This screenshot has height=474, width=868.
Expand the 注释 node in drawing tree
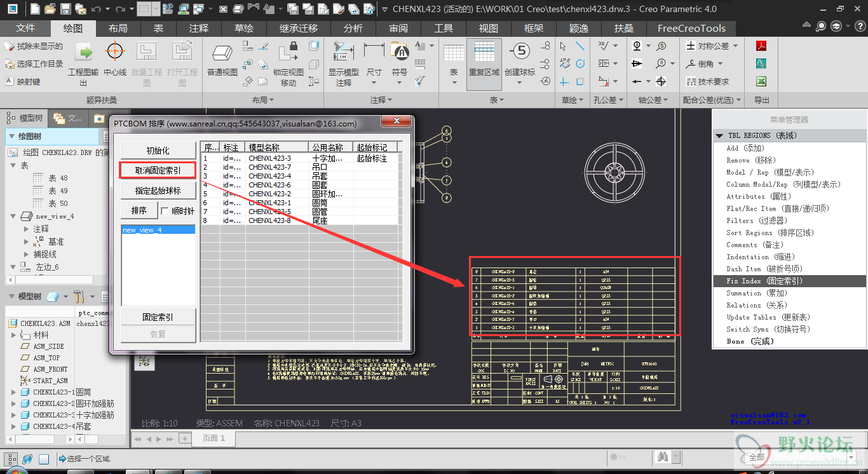(26, 229)
